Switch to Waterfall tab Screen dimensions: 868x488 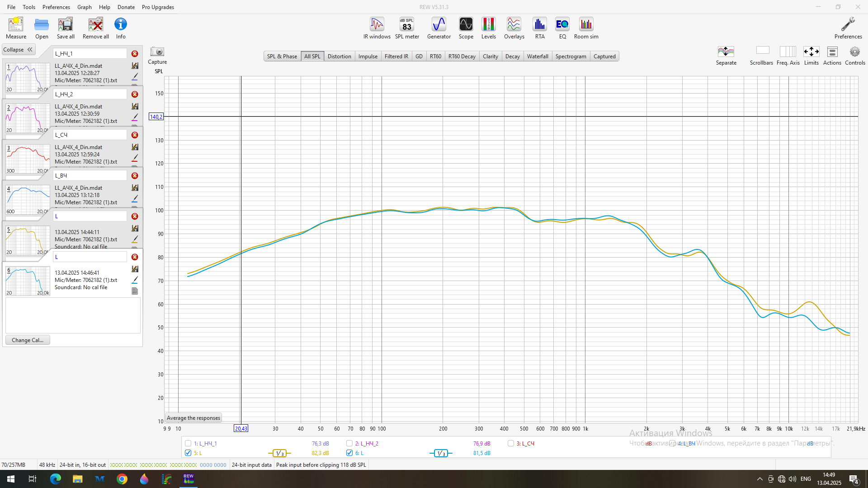tap(538, 56)
